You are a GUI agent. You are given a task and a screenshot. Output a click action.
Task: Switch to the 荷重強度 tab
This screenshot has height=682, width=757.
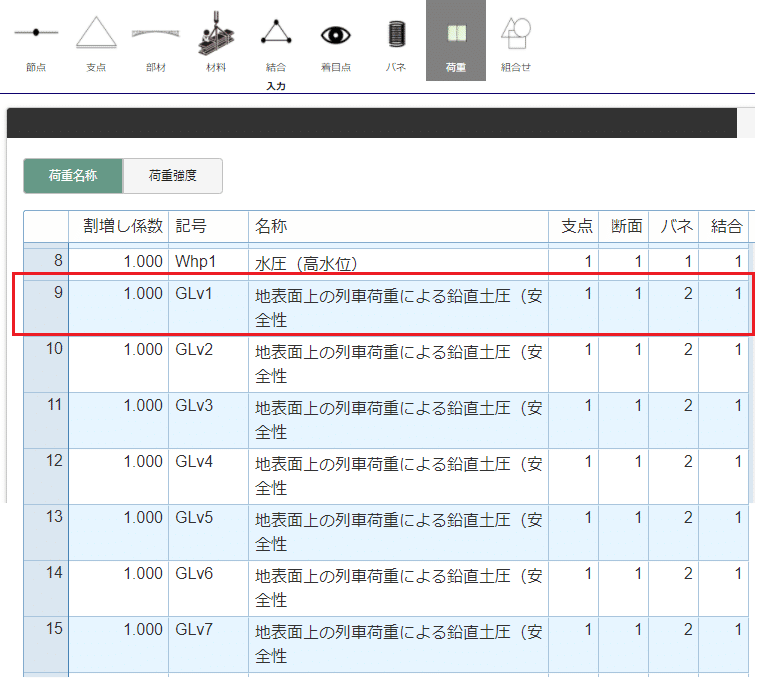(x=173, y=176)
